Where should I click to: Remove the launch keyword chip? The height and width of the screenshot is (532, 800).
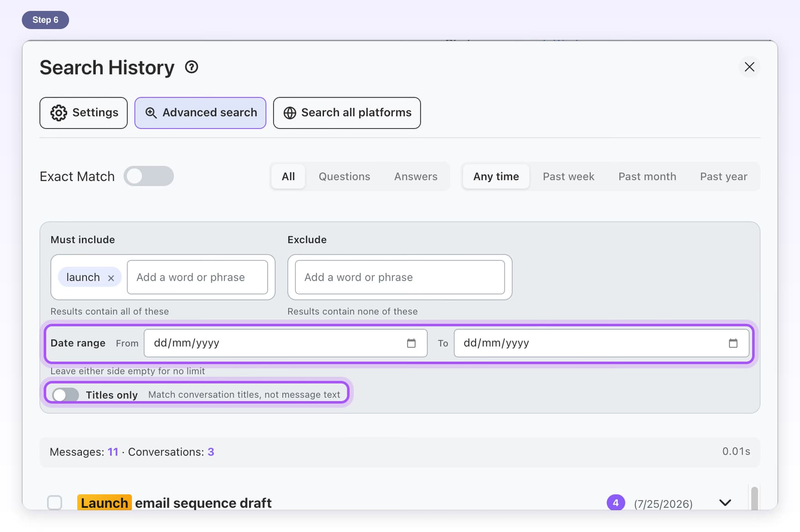point(111,278)
